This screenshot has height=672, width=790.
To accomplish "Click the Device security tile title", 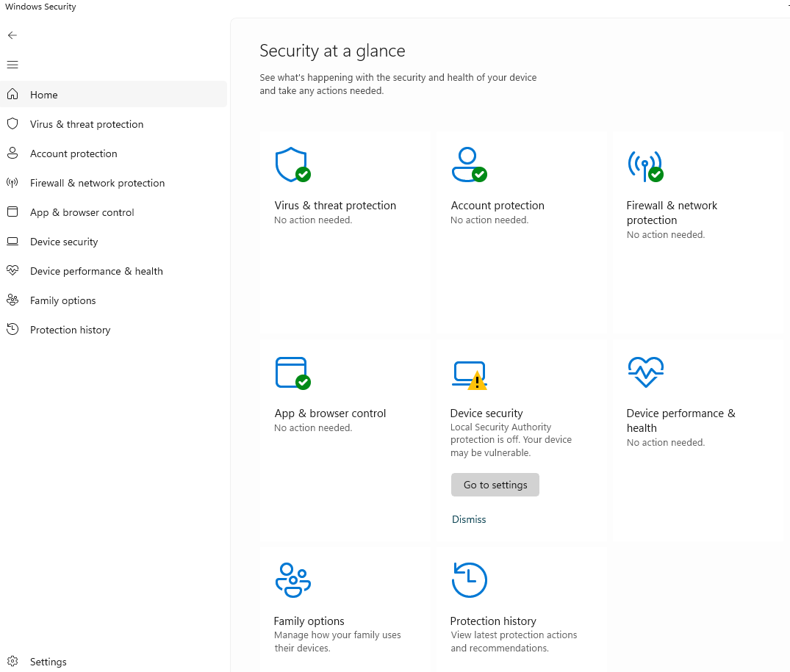I will 486,413.
